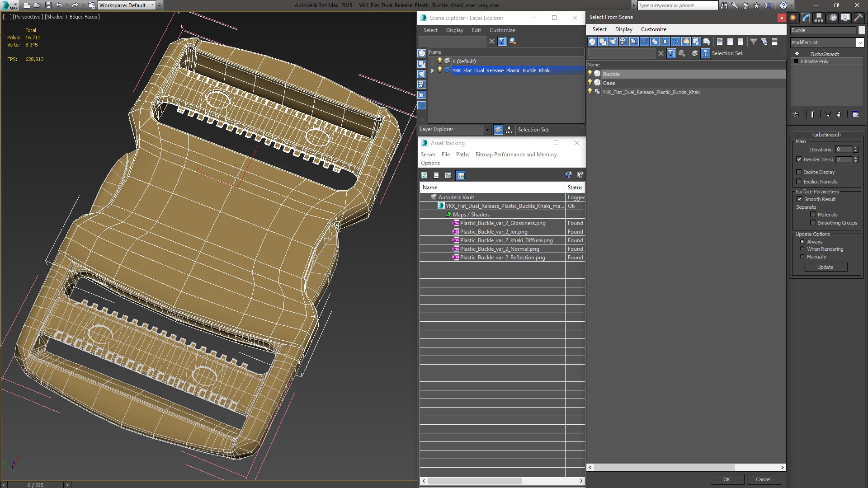868x488 pixels.
Task: Click Iterations spinner arrows
Action: point(855,150)
